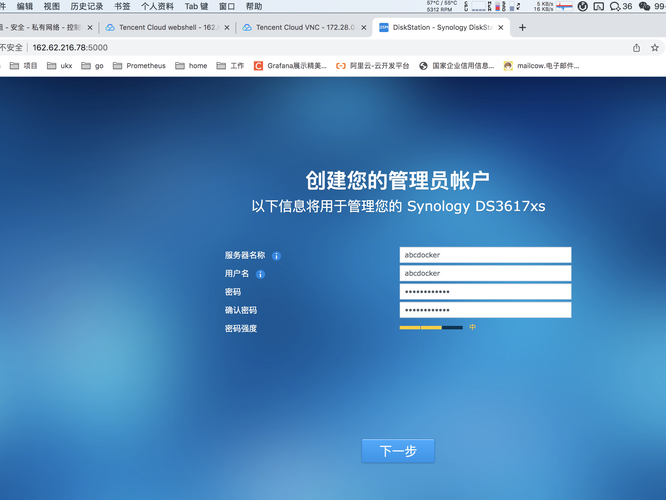Open the 个人资料 menu
Viewport: 666px width, 500px height.
click(x=157, y=6)
